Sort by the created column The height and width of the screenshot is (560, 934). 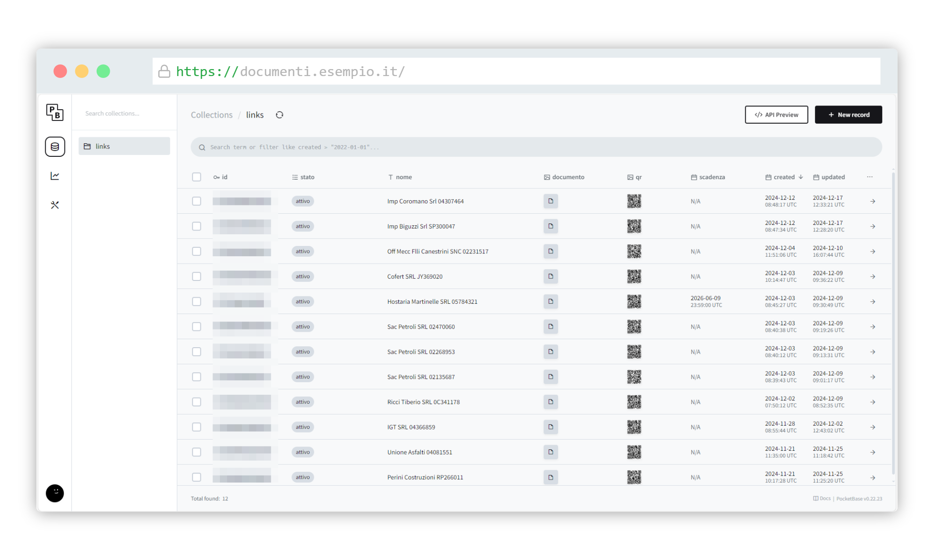pos(784,177)
